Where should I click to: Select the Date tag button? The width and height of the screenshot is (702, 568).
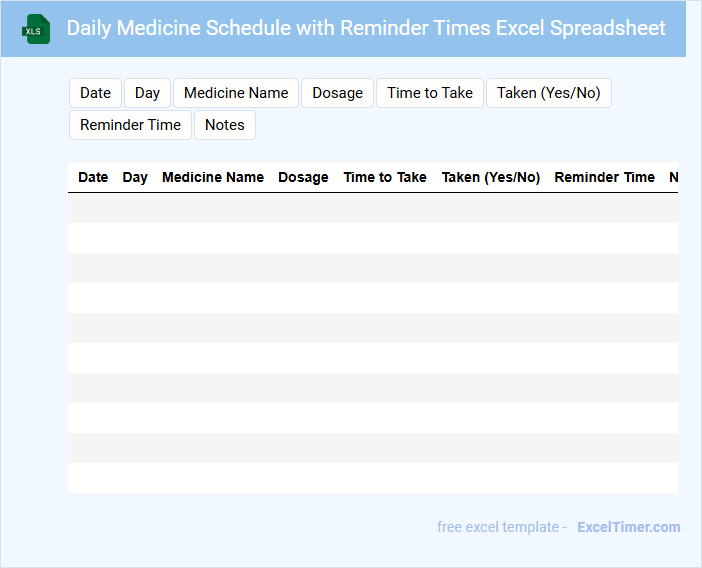pos(96,93)
